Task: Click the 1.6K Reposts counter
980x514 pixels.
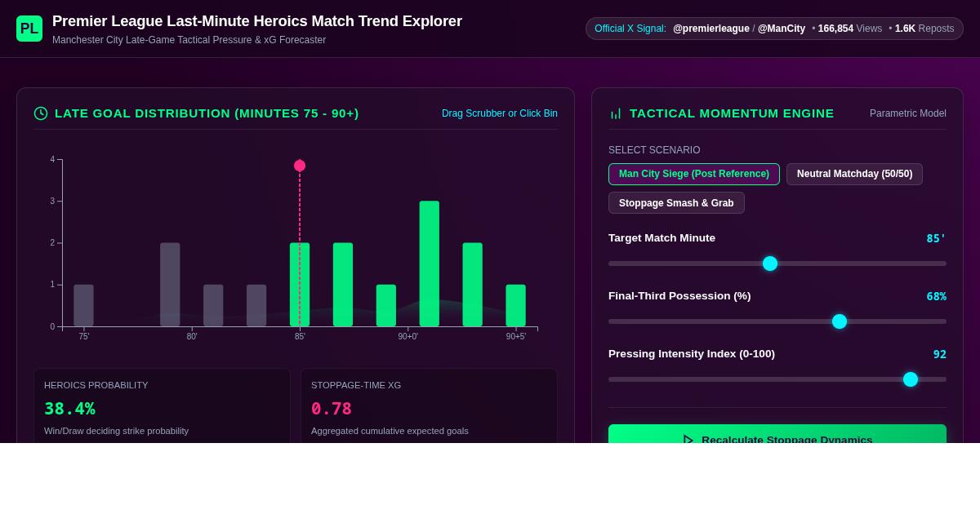Action: [924, 29]
